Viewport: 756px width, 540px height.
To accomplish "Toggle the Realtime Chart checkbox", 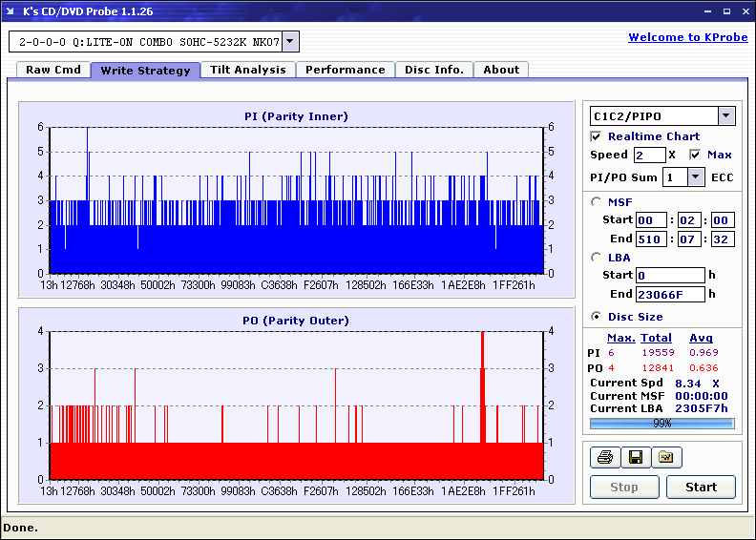I will point(597,136).
